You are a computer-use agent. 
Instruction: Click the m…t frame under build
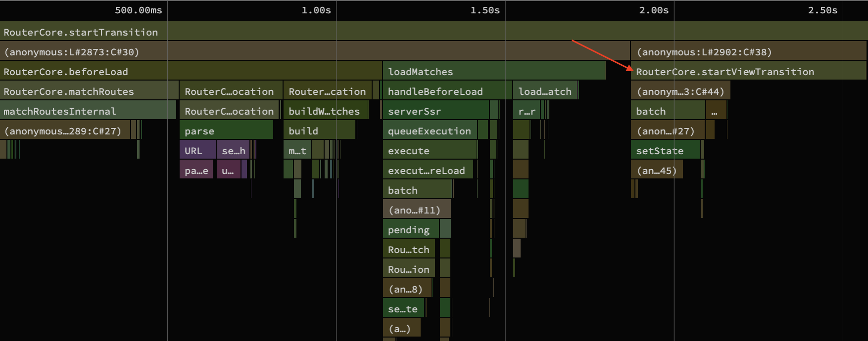pos(297,150)
